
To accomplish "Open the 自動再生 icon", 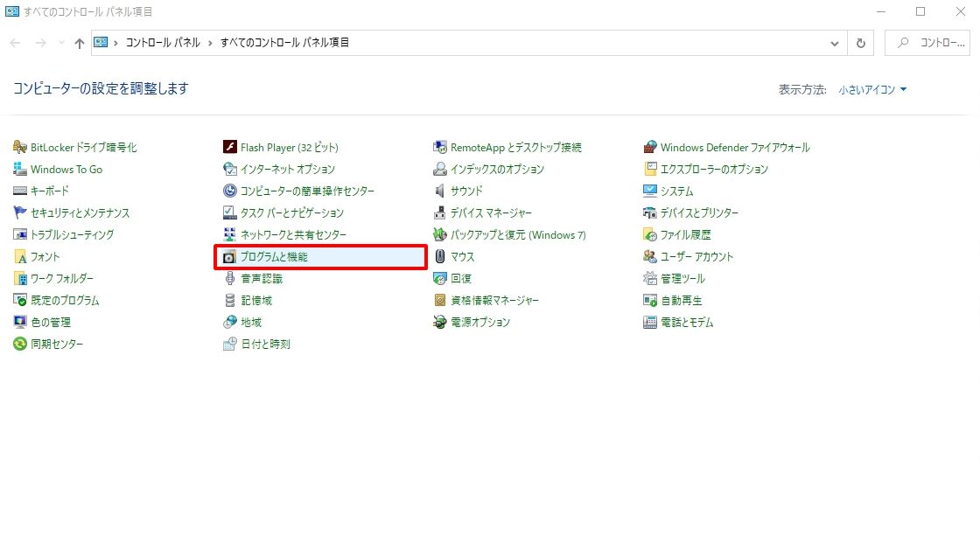I will pyautogui.click(x=650, y=300).
